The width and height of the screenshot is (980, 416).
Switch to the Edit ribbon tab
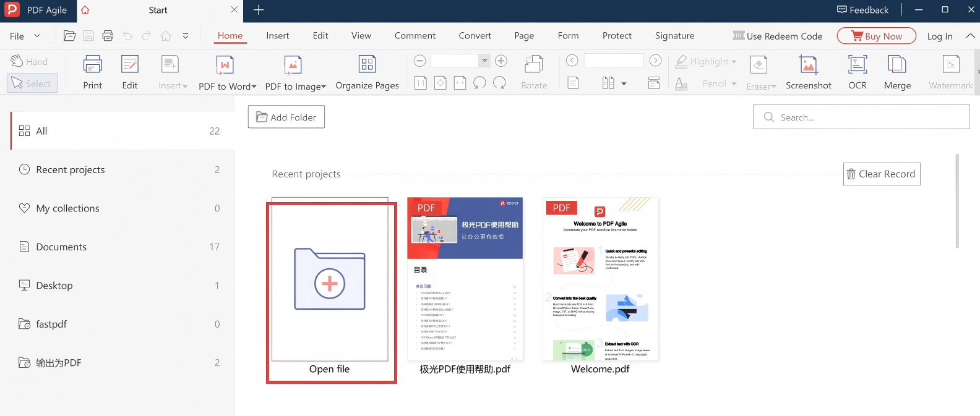coord(320,36)
